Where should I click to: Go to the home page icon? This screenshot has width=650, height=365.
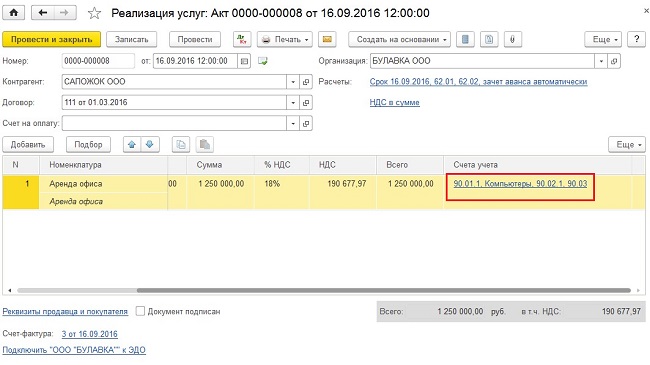coord(14,12)
